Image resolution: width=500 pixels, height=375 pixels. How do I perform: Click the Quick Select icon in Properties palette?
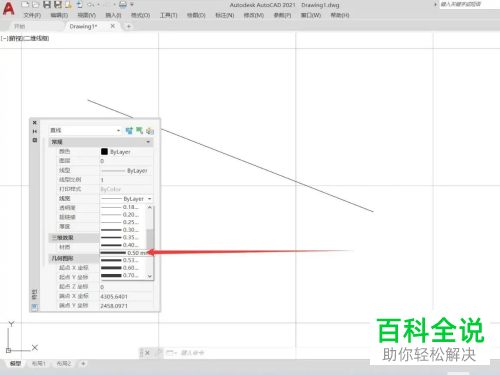click(150, 131)
